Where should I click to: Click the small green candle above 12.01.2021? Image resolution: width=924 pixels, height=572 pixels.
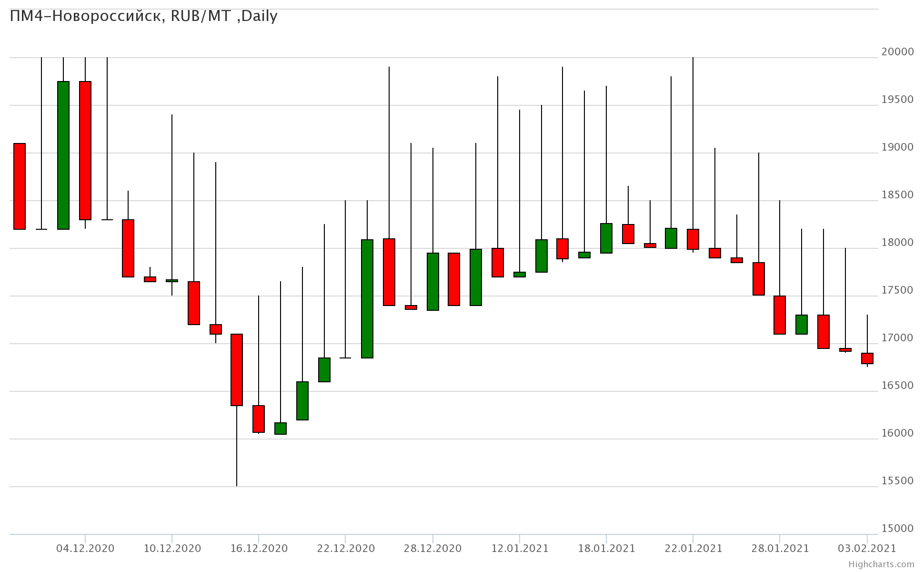coord(520,275)
